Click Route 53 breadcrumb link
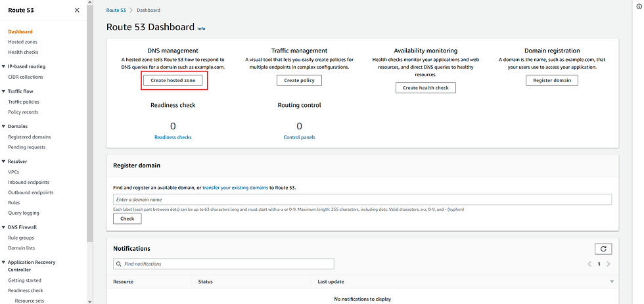Image resolution: width=644 pixels, height=304 pixels. coord(116,11)
